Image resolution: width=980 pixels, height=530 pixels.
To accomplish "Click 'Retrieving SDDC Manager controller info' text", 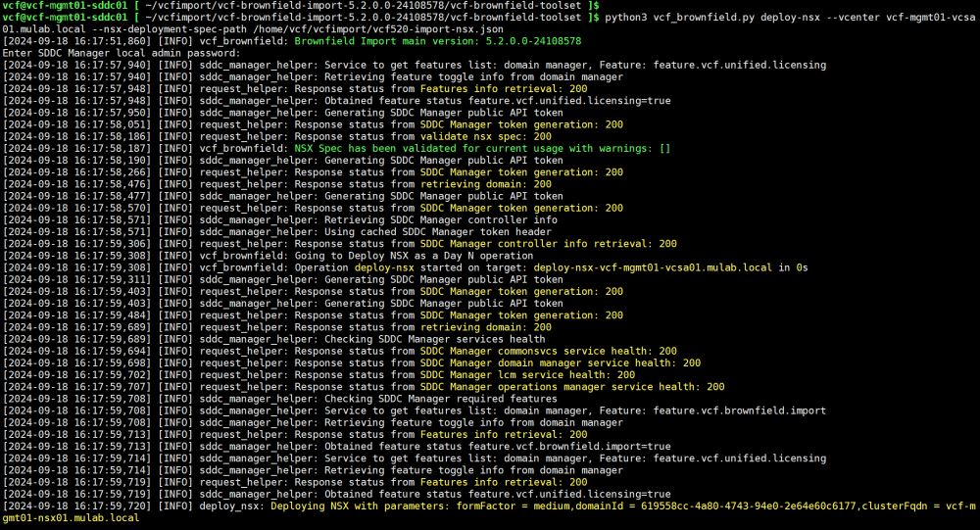I will coord(441,220).
